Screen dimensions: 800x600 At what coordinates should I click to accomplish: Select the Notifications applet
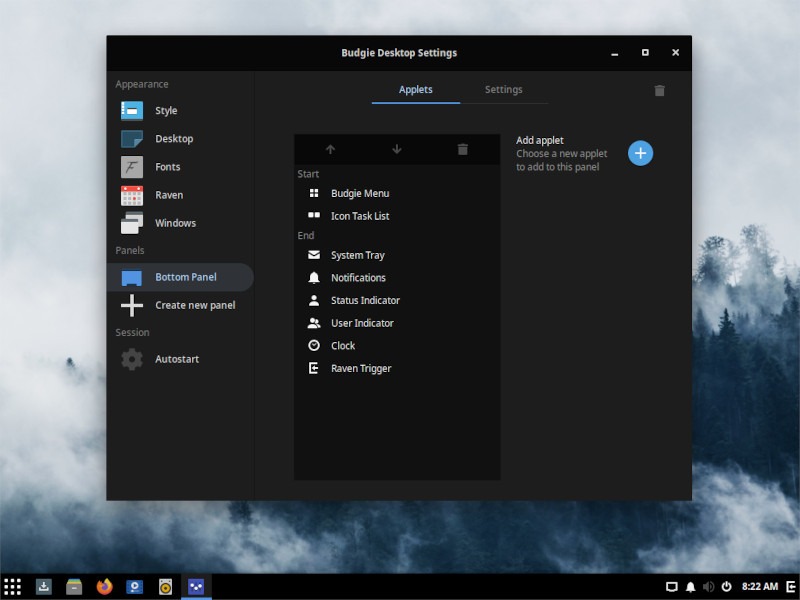(357, 277)
